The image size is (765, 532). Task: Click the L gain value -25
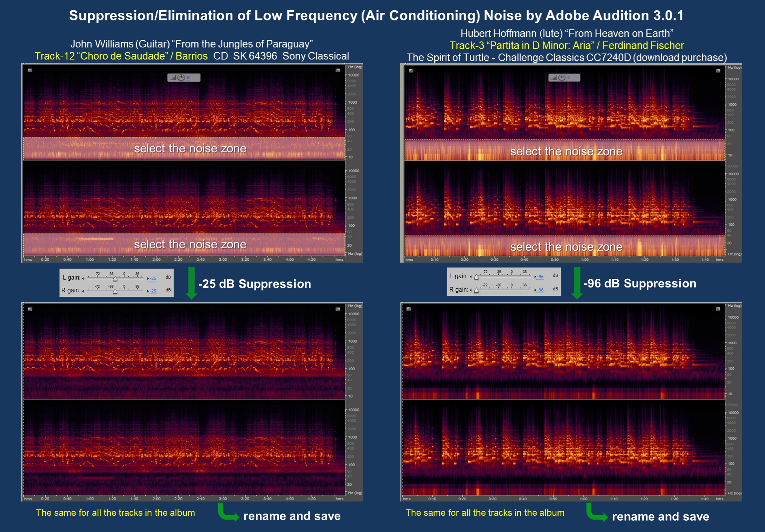[x=153, y=278]
